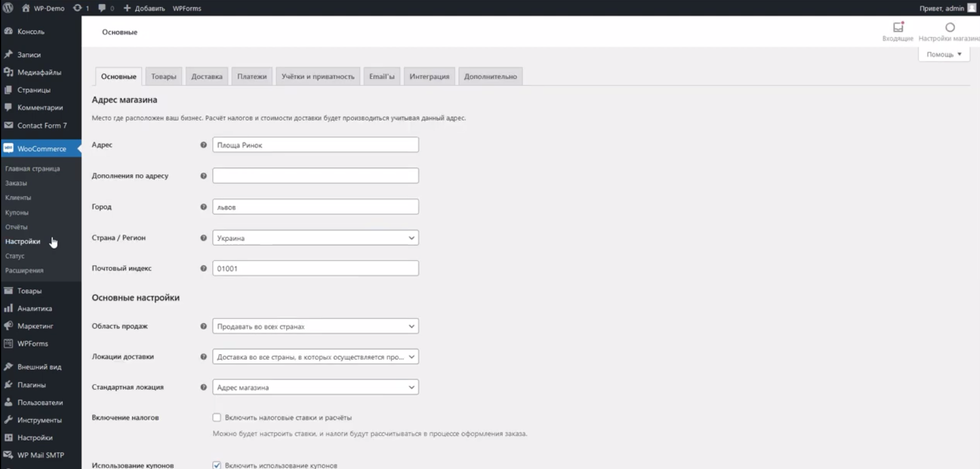Click the Contact Form 7 envelope icon
The height and width of the screenshot is (469, 980).
8,125
